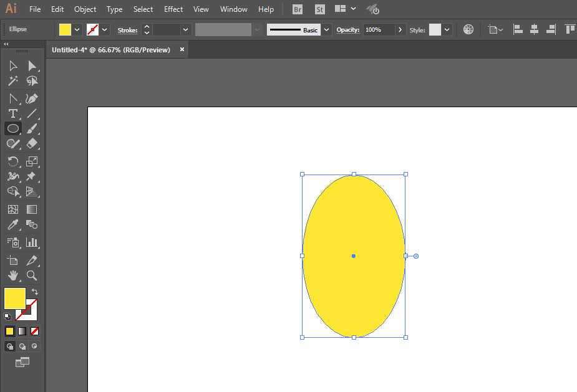The height and width of the screenshot is (392, 577).
Task: Choose the Paintbrush tool
Action: click(32, 128)
